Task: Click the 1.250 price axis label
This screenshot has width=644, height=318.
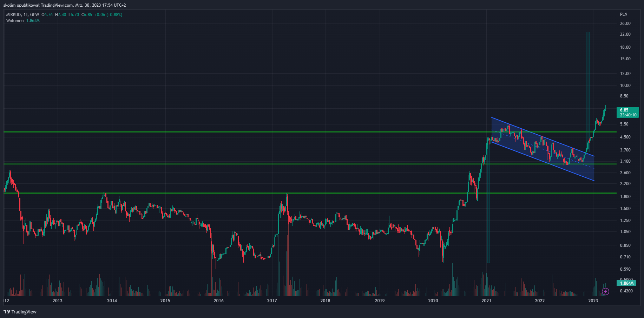Action: tap(625, 221)
